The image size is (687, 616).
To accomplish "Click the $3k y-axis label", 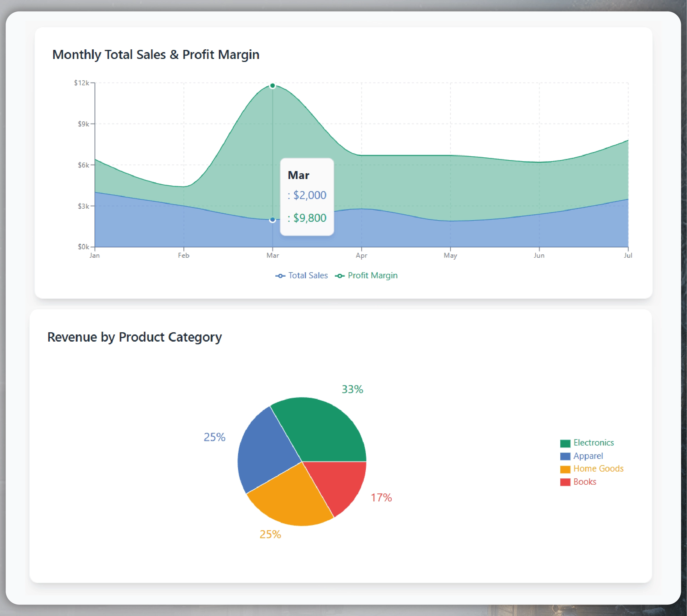I will click(x=84, y=206).
